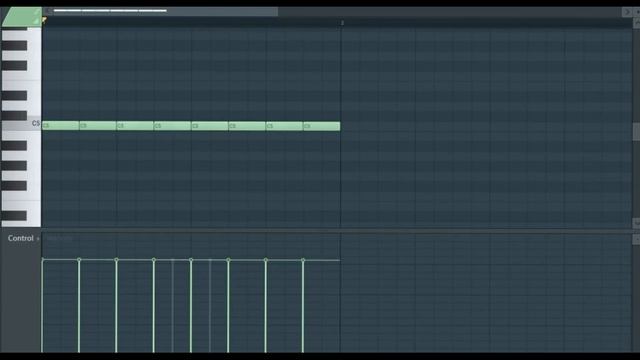The image size is (640, 360).
Task: Click bar 2 on the timeline ruler
Action: (342, 23)
